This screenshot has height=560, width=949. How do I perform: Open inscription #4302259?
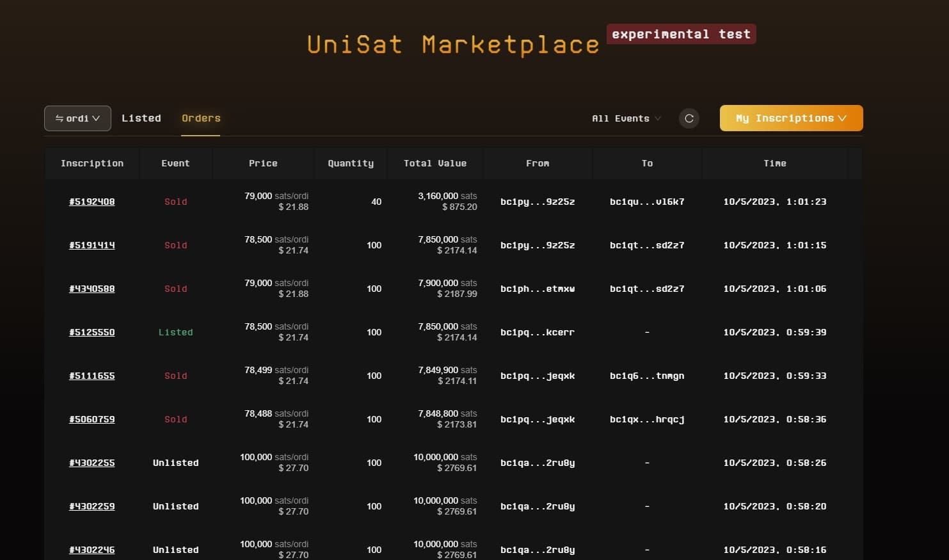tap(92, 506)
